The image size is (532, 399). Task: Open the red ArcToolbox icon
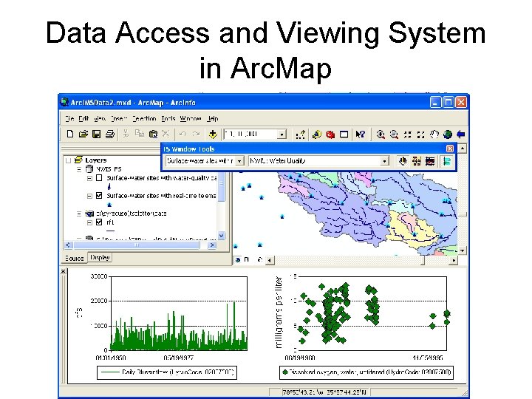pos(330,134)
